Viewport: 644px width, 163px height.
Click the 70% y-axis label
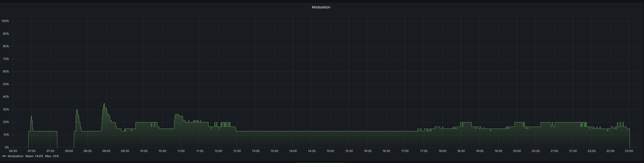pyautogui.click(x=6, y=59)
